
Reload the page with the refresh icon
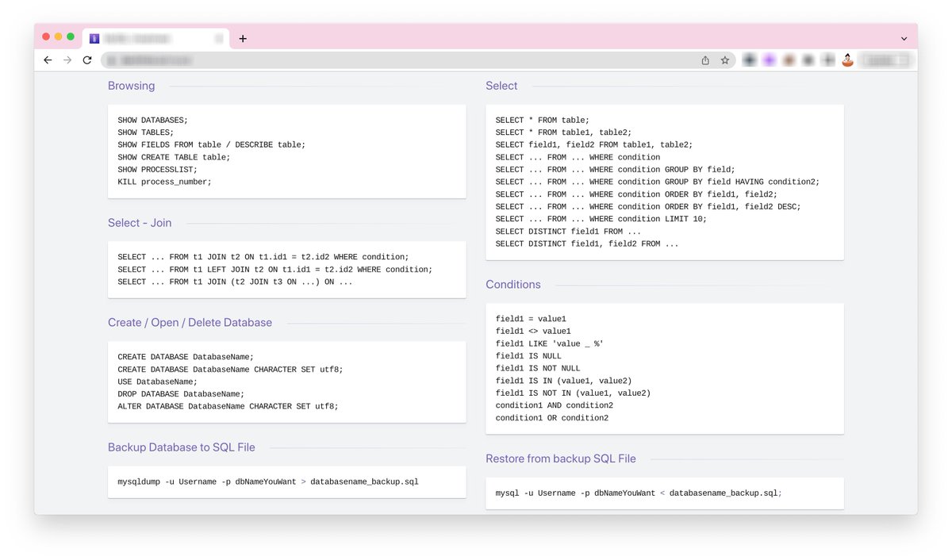click(87, 60)
